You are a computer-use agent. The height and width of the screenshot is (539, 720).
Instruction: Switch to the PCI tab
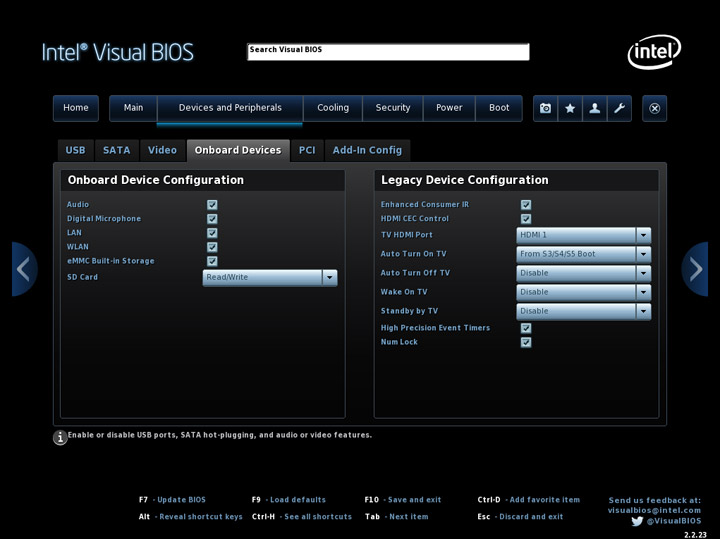pos(307,151)
